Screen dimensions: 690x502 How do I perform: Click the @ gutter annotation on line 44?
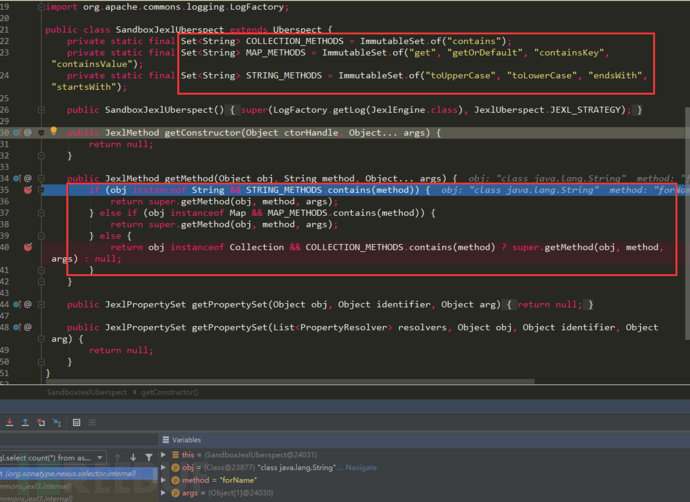28,304
